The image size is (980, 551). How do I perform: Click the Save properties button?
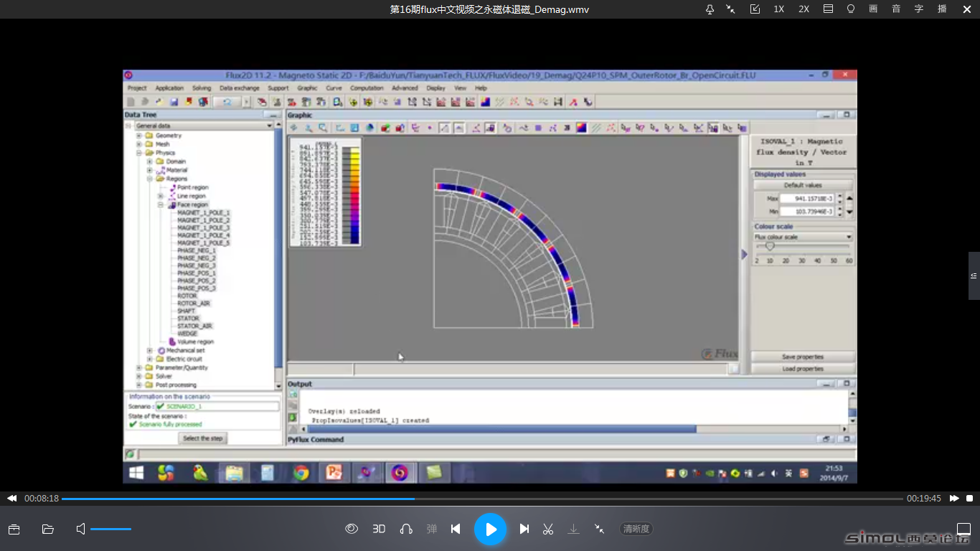click(803, 357)
